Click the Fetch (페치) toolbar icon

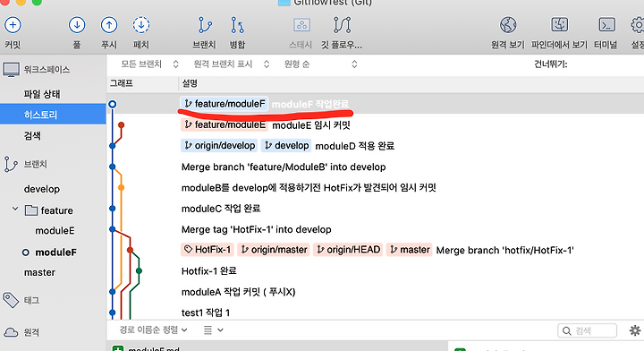[141, 25]
